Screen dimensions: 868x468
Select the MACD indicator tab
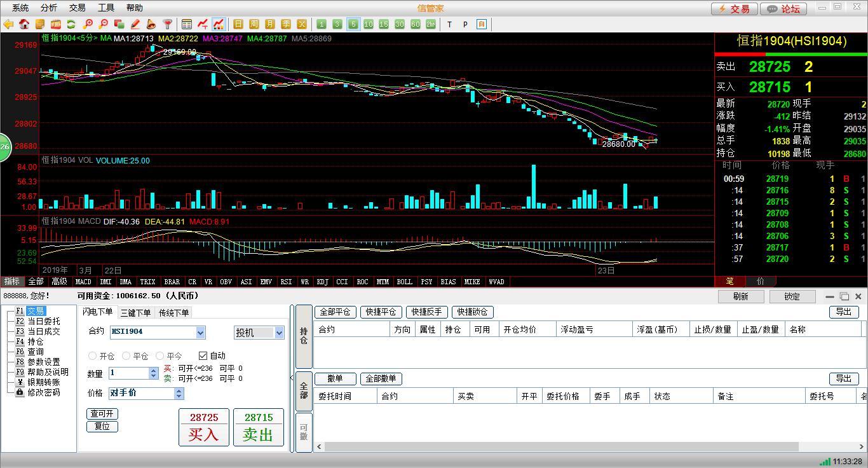[x=84, y=282]
